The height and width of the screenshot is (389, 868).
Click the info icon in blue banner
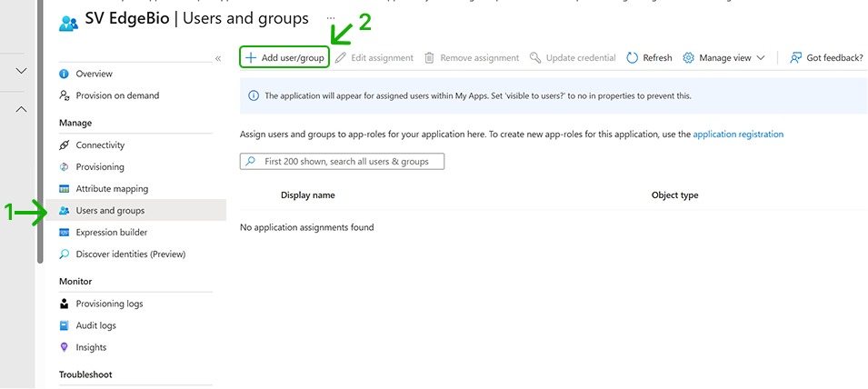(254, 95)
